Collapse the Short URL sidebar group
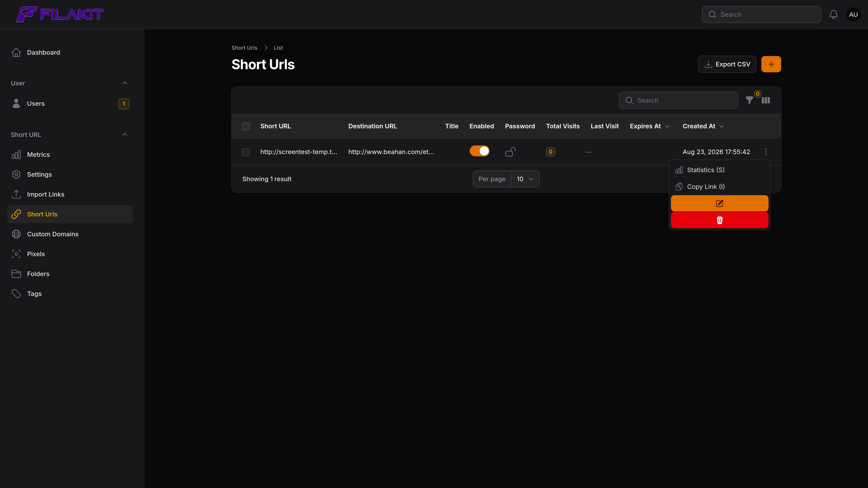This screenshot has width=868, height=488. (125, 135)
